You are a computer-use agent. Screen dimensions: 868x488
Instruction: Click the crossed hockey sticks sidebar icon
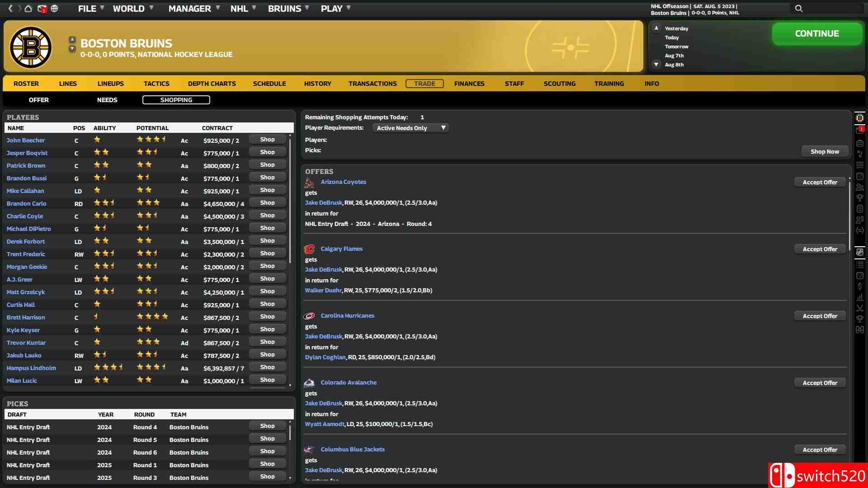pyautogui.click(x=859, y=308)
